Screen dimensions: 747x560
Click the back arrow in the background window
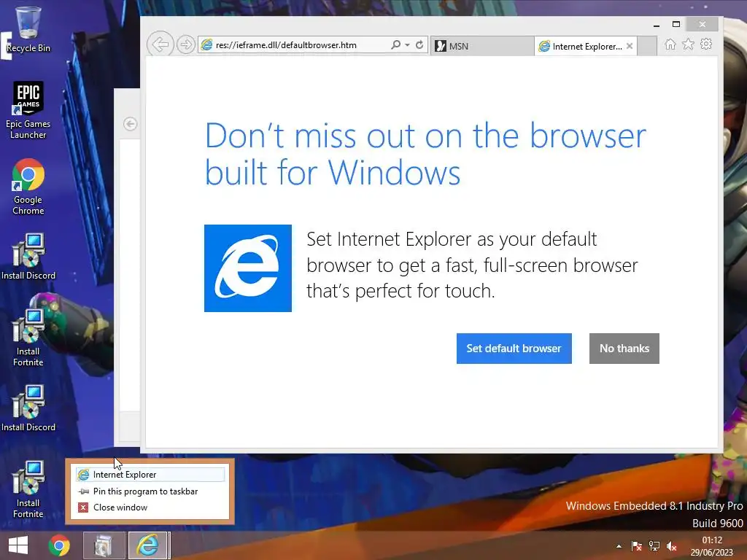click(x=130, y=124)
